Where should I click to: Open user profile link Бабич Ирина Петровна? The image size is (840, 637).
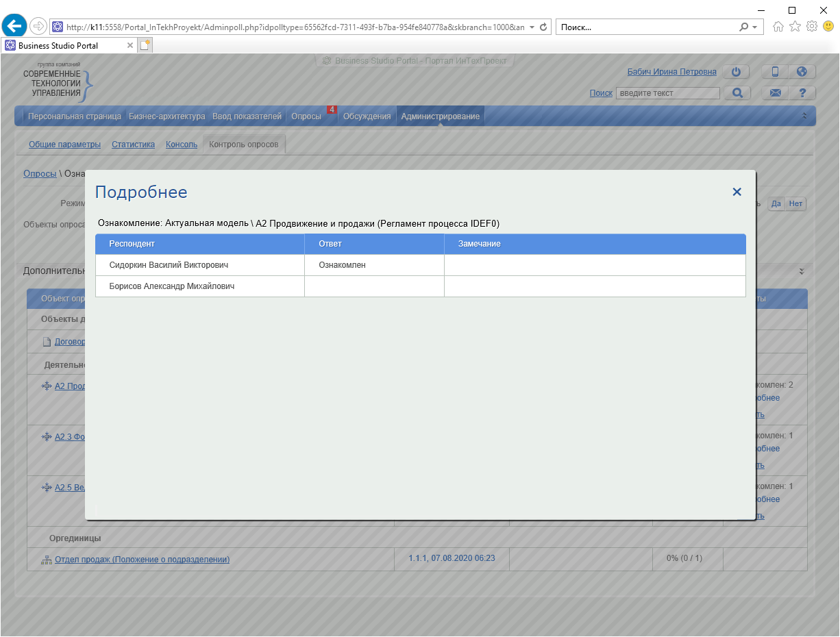click(x=671, y=72)
